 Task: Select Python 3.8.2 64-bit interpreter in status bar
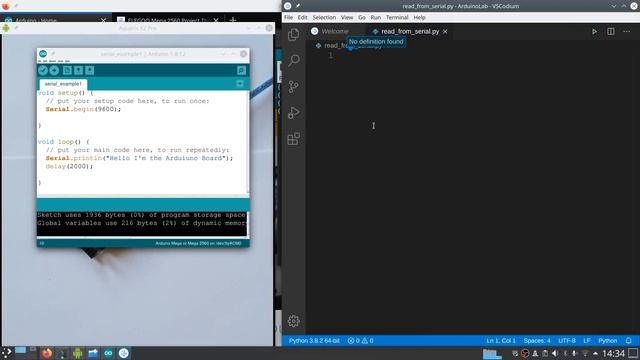(314, 340)
